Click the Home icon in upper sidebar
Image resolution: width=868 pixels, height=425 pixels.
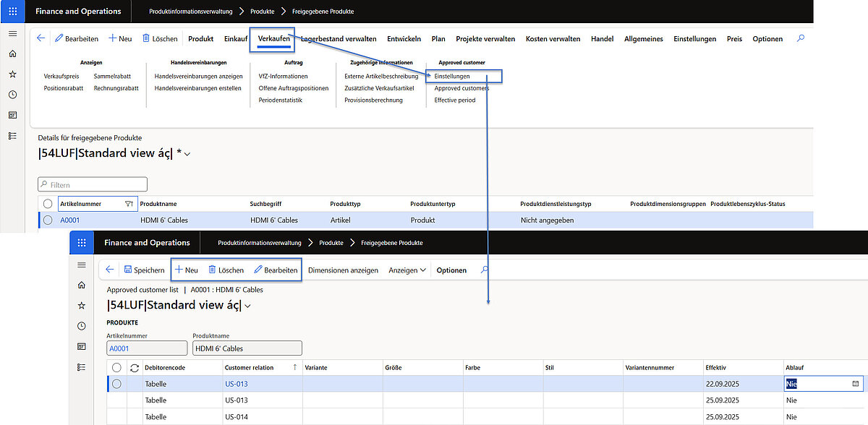tap(12, 54)
